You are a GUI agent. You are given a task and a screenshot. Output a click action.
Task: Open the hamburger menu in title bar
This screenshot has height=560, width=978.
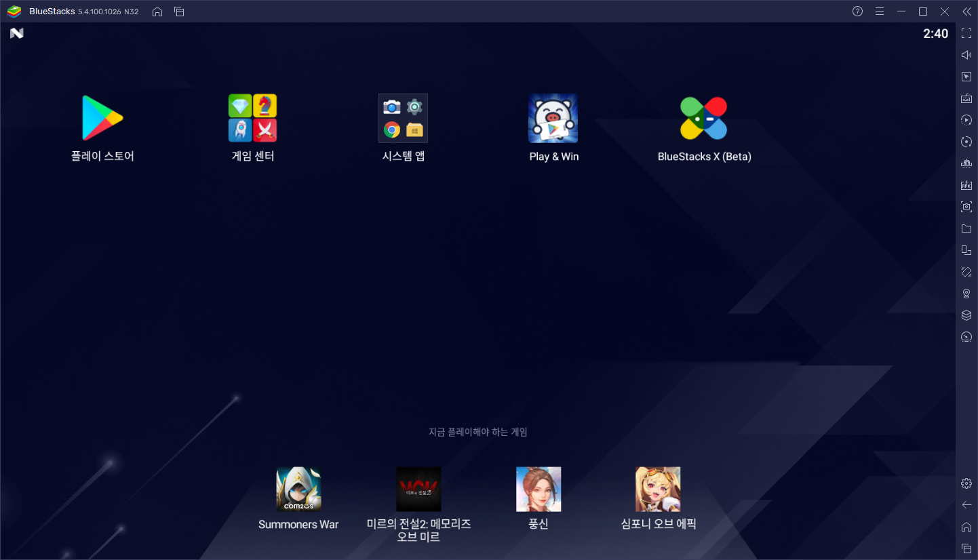[880, 12]
